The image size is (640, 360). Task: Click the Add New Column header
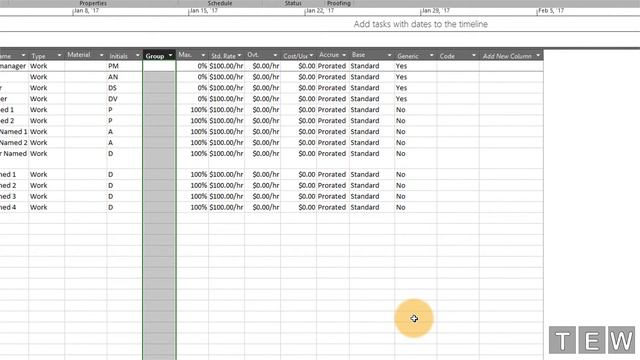tap(507, 56)
